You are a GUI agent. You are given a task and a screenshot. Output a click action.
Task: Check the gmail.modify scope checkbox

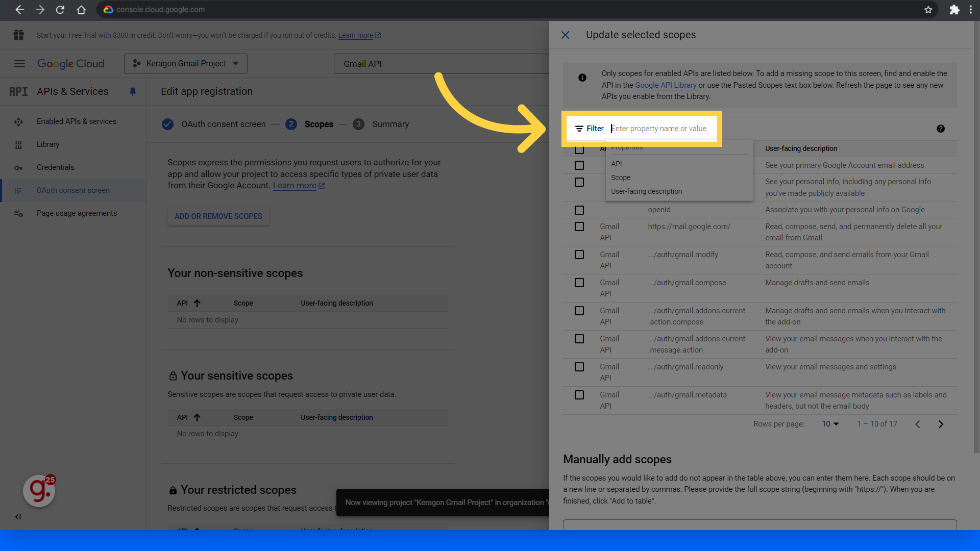(579, 255)
